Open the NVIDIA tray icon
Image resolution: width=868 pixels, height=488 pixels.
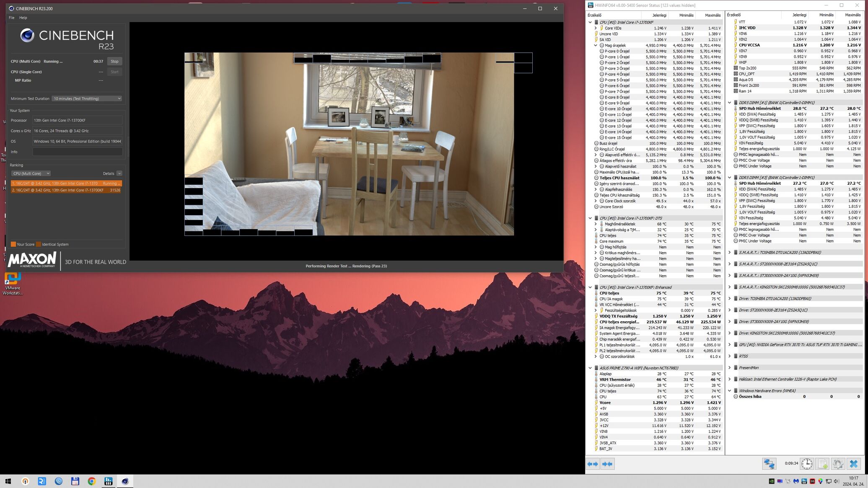772,481
